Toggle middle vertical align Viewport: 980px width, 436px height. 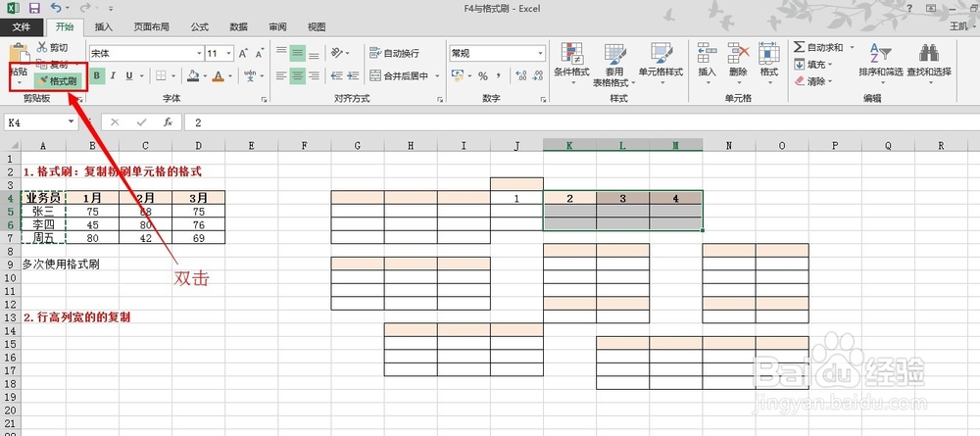[298, 53]
